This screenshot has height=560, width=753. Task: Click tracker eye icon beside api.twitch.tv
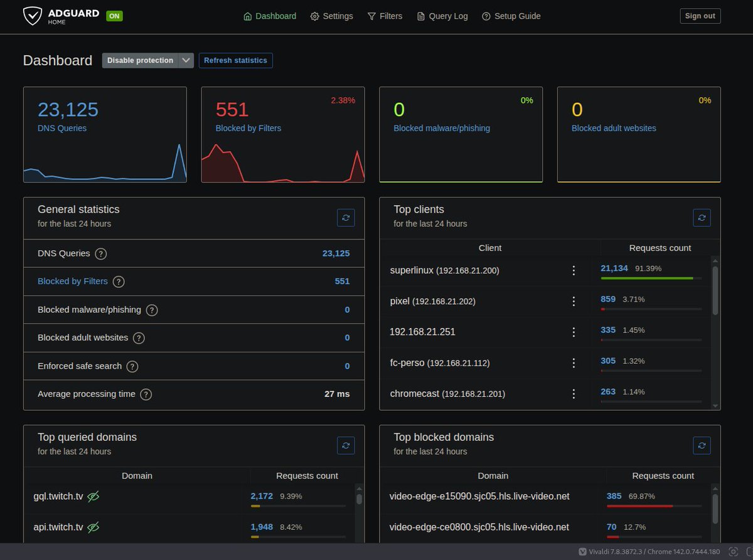[x=93, y=527]
